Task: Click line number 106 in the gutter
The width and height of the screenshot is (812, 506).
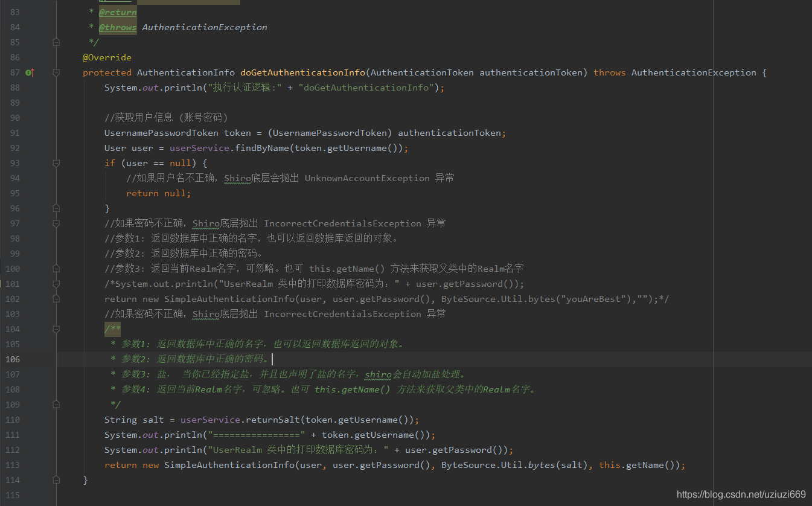Action: [13, 359]
